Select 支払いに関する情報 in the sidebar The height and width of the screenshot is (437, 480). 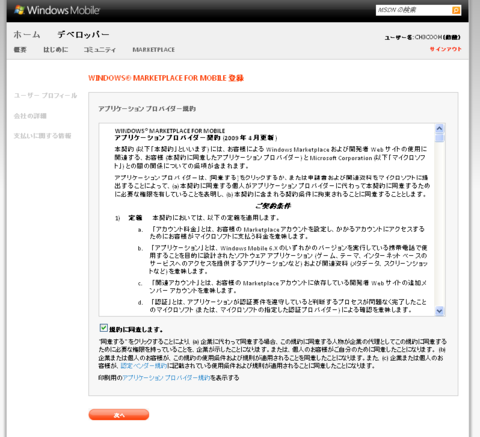pyautogui.click(x=42, y=136)
